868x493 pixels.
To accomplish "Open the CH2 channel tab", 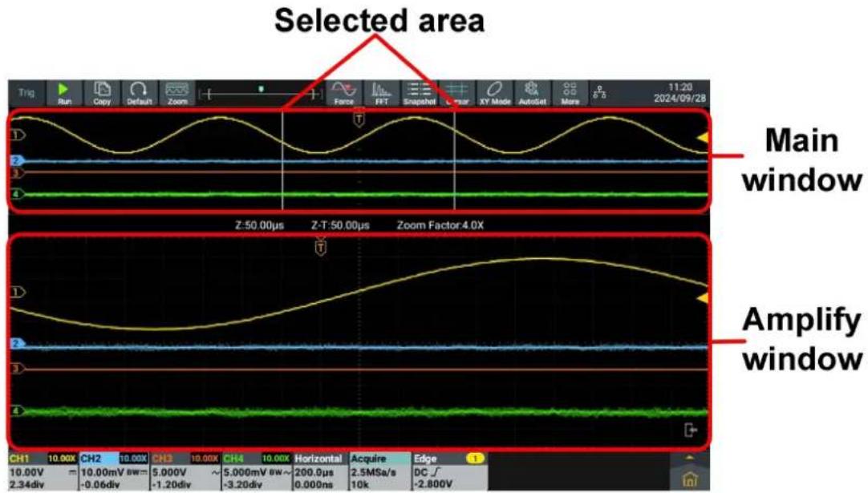I will [x=91, y=459].
